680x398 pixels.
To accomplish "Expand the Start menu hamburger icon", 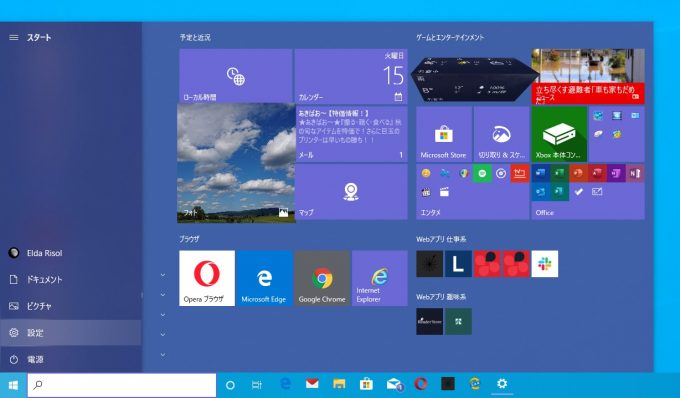I will point(14,38).
